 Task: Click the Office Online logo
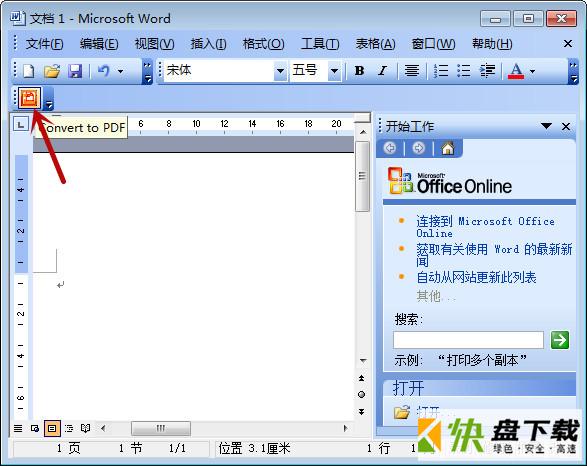click(449, 181)
